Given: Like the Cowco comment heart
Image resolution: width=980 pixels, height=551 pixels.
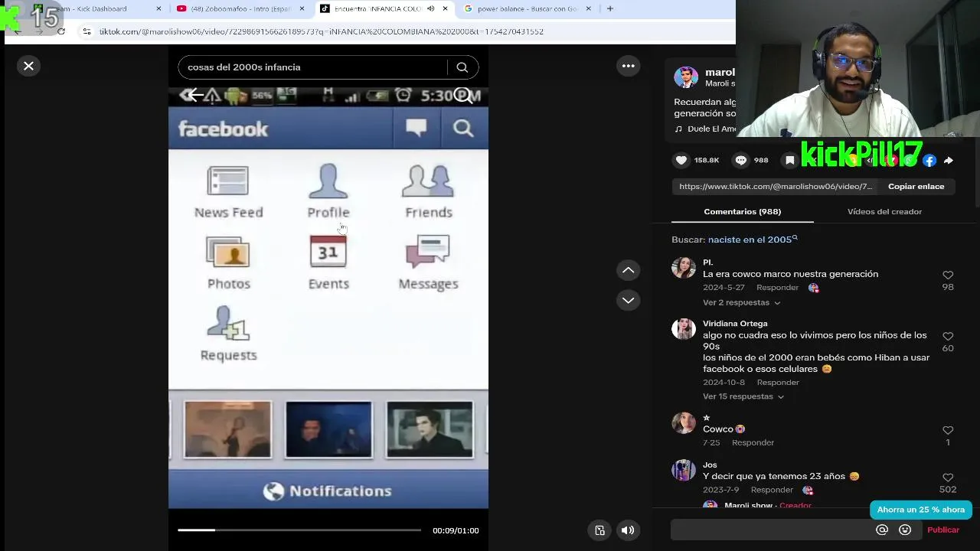Looking at the screenshot, I should point(948,430).
